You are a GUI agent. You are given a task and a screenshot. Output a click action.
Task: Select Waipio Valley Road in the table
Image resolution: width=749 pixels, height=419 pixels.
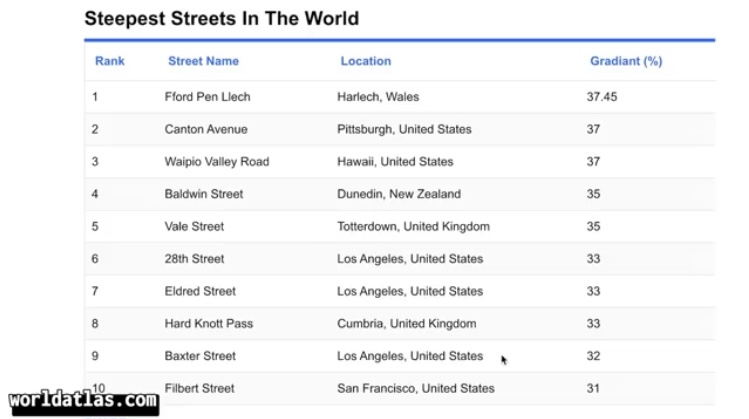[x=217, y=162]
